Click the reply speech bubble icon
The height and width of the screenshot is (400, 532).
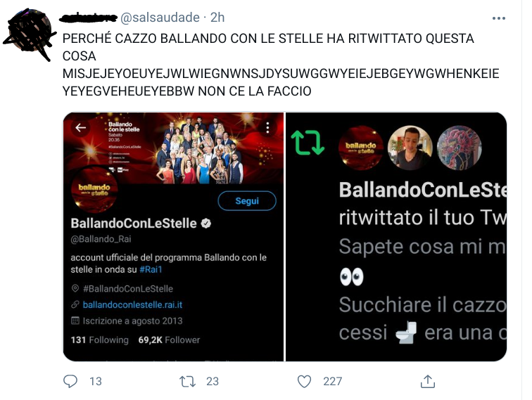point(70,381)
